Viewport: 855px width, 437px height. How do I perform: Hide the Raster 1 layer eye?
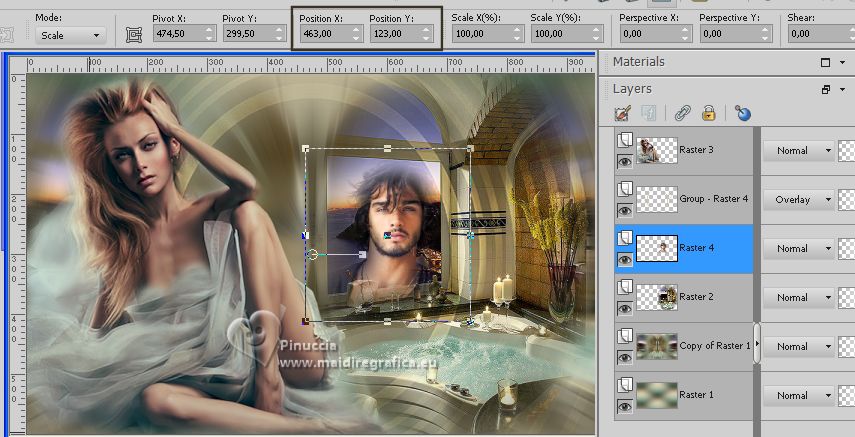[x=625, y=406]
